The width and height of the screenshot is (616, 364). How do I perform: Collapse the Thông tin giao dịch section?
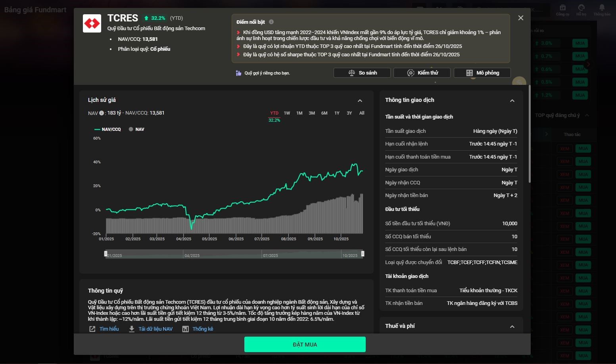[x=512, y=101]
